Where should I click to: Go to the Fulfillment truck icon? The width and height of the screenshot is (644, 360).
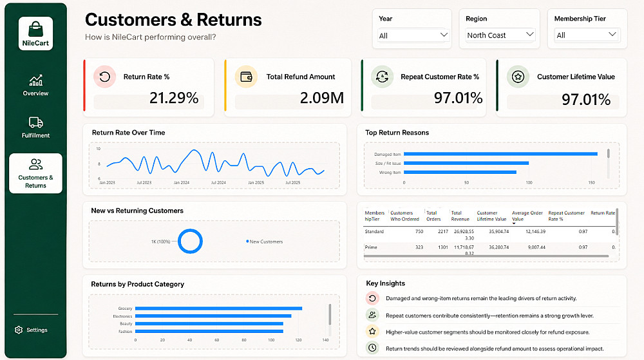35,122
